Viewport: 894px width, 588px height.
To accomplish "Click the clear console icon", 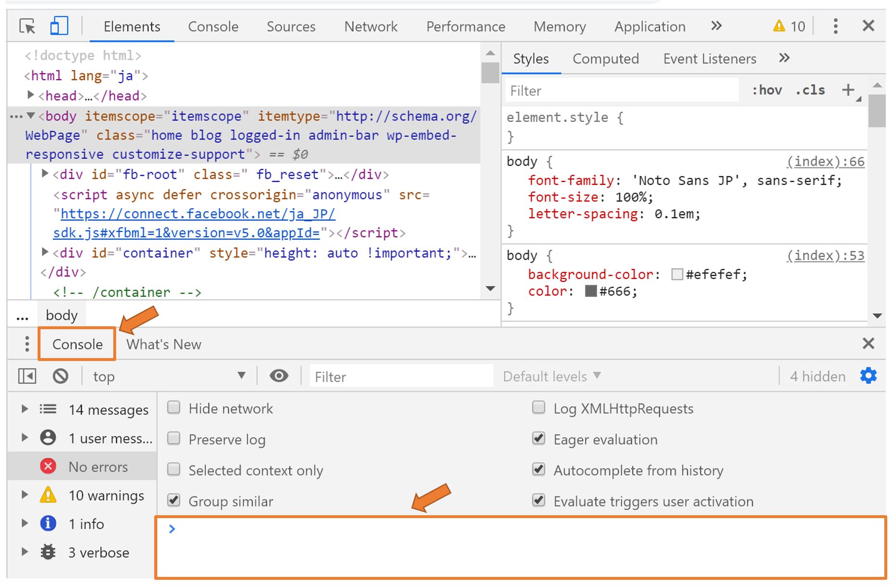I will click(x=60, y=376).
